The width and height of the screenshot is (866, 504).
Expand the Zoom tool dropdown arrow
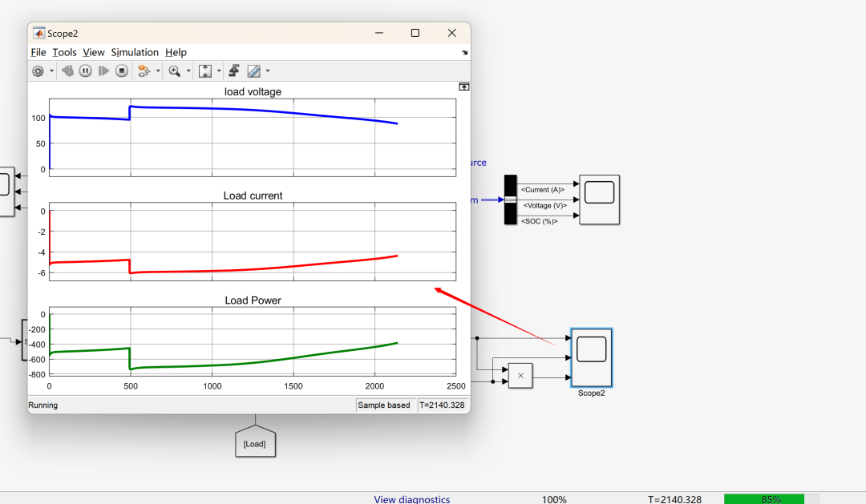(188, 71)
